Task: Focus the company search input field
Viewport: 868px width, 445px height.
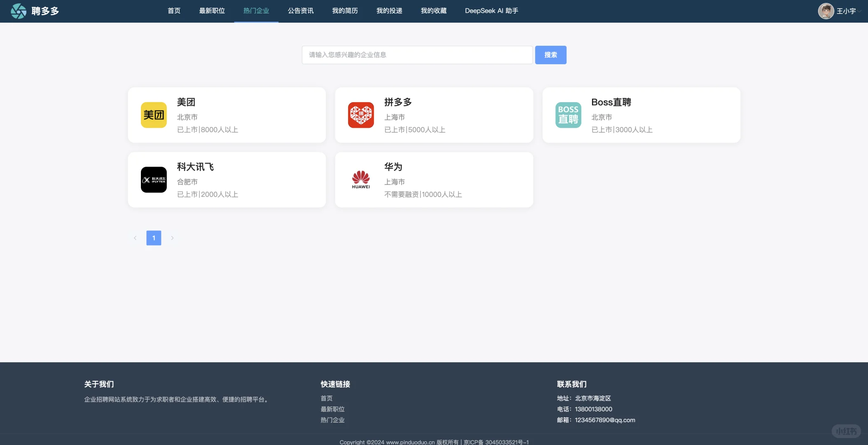Action: point(417,55)
